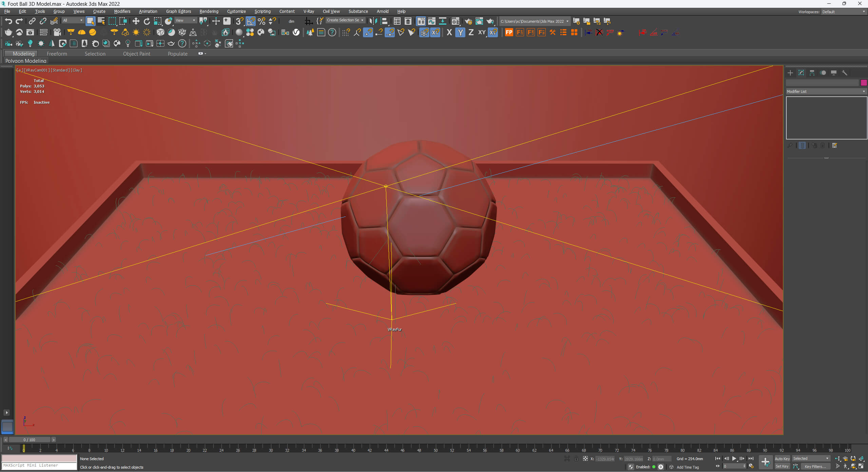Viewport: 868px width, 472px height.
Task: Click the Maximize Viewport toggle icon
Action: [861, 467]
